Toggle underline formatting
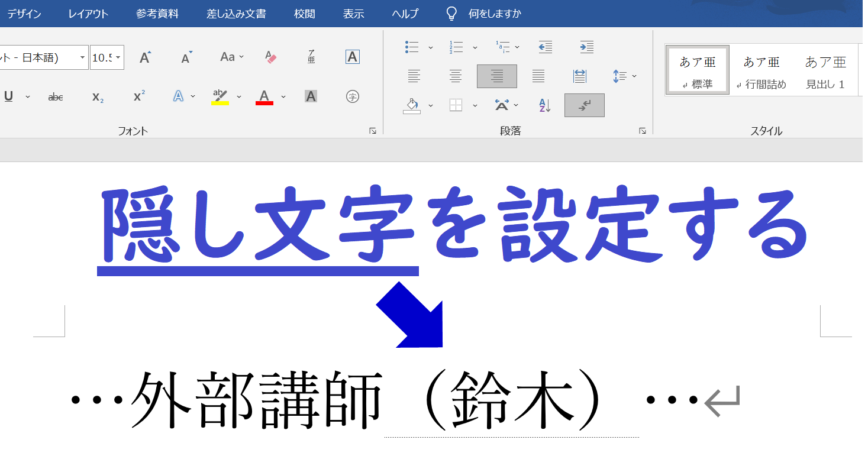The height and width of the screenshot is (456, 868). tap(9, 96)
